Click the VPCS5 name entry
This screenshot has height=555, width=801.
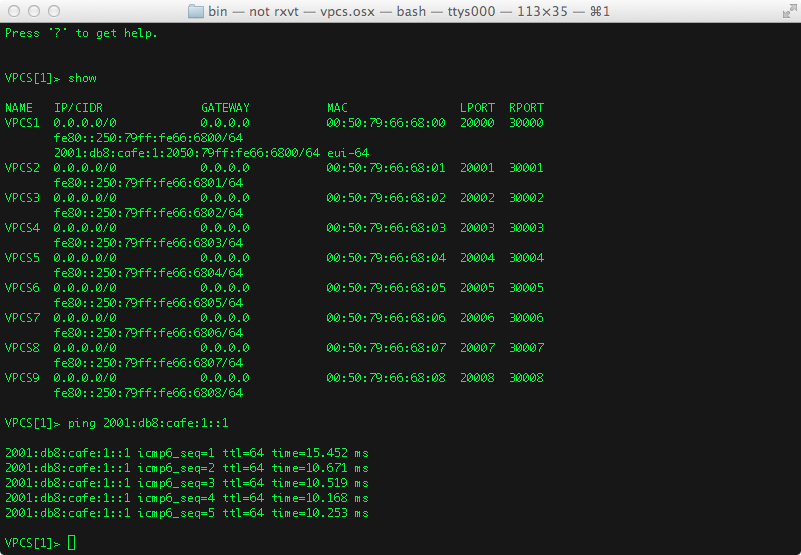22,258
